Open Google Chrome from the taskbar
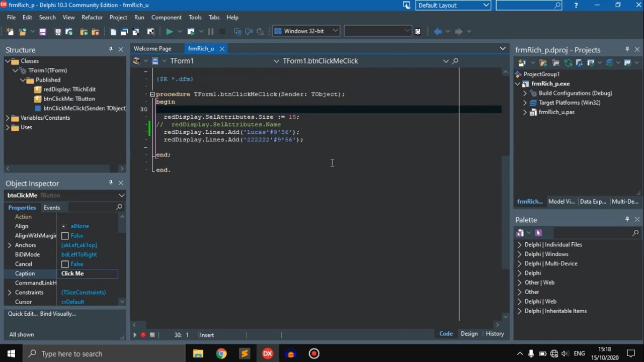This screenshot has height=362, width=644. pyautogui.click(x=221, y=353)
